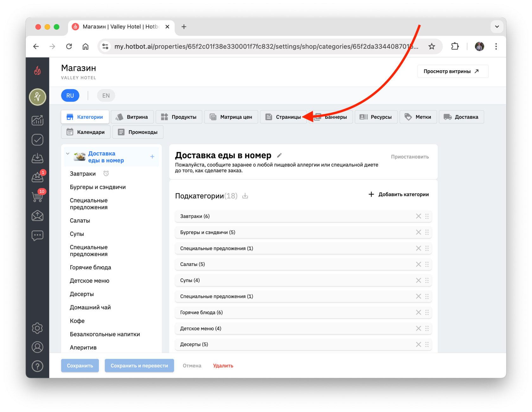Collapse the Доставка еды в номер tree
This screenshot has height=412, width=532.
[x=68, y=154]
